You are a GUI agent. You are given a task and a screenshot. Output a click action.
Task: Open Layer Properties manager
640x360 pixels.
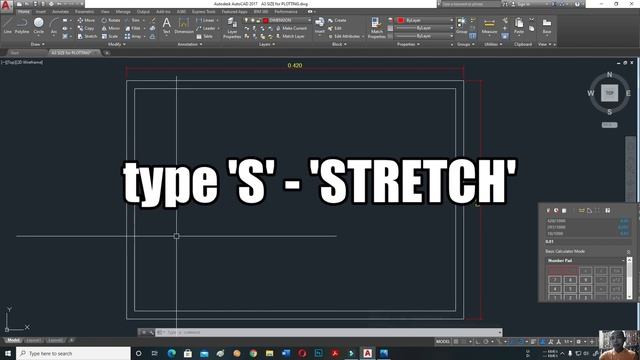(232, 28)
